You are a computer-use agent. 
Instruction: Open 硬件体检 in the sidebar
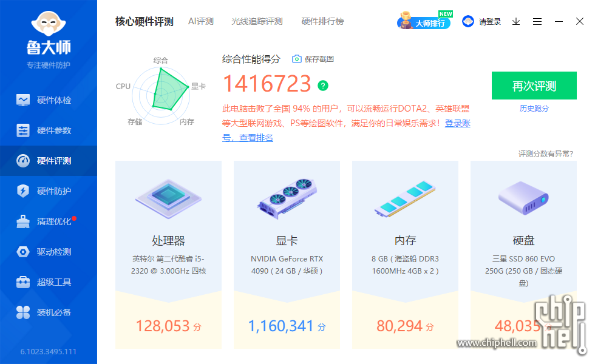click(x=49, y=100)
